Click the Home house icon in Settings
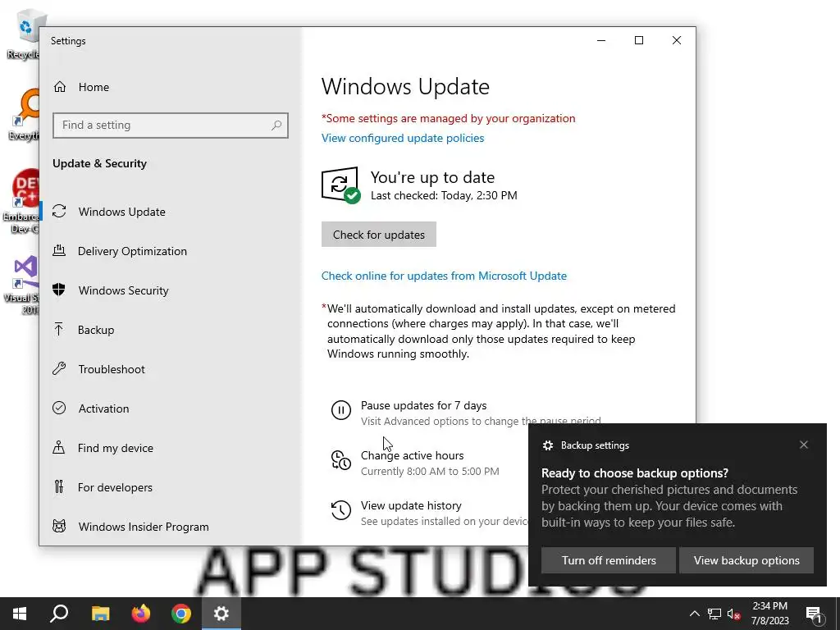This screenshot has width=840, height=630. 59,87
